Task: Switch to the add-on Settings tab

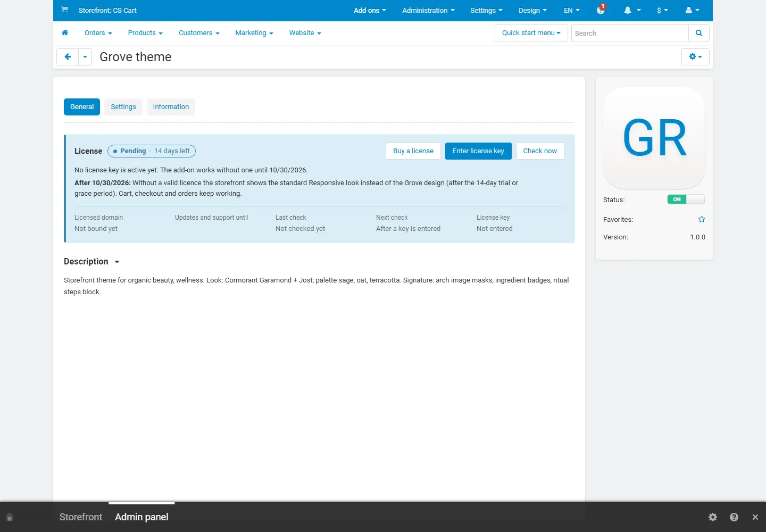Action: point(123,107)
